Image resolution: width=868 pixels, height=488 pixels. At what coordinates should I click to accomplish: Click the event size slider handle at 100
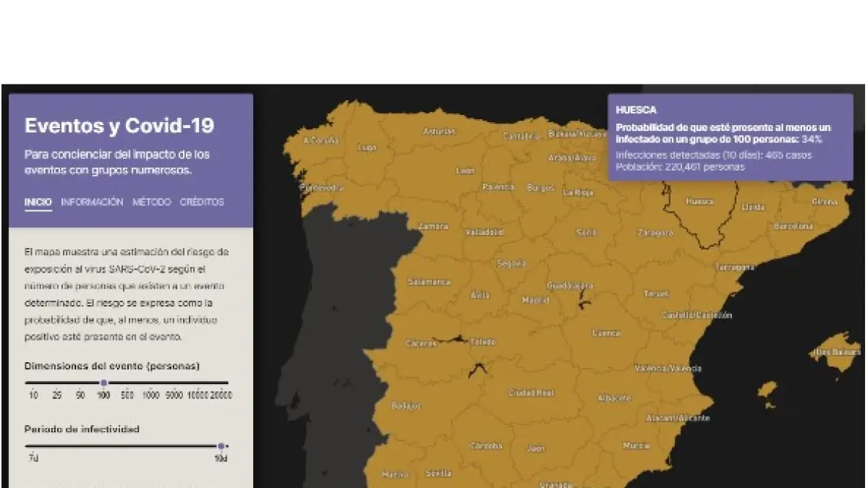(x=103, y=382)
